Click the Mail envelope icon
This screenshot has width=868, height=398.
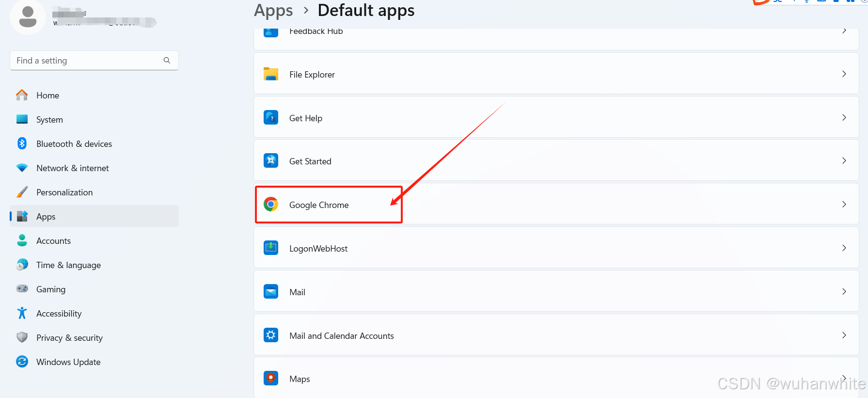pyautogui.click(x=271, y=291)
